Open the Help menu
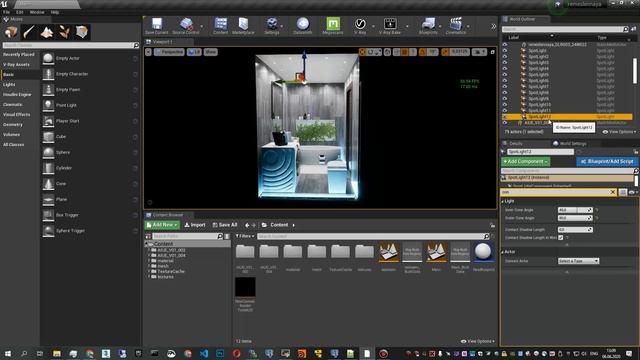Viewport: 640px width, 360px height. pyautogui.click(x=55, y=12)
